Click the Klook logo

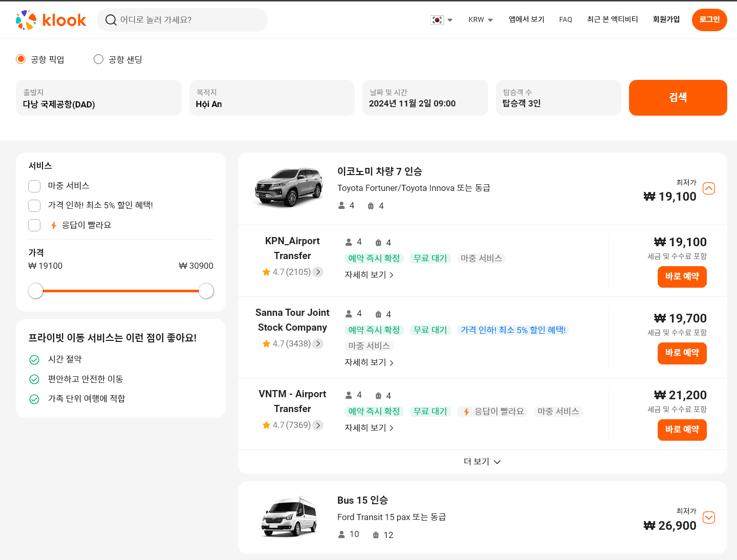click(x=51, y=20)
